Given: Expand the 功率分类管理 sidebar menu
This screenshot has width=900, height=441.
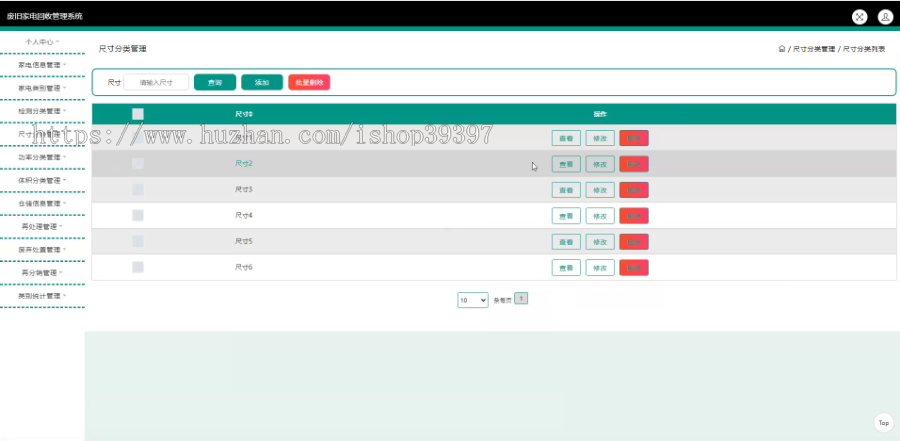Looking at the screenshot, I should [x=42, y=157].
